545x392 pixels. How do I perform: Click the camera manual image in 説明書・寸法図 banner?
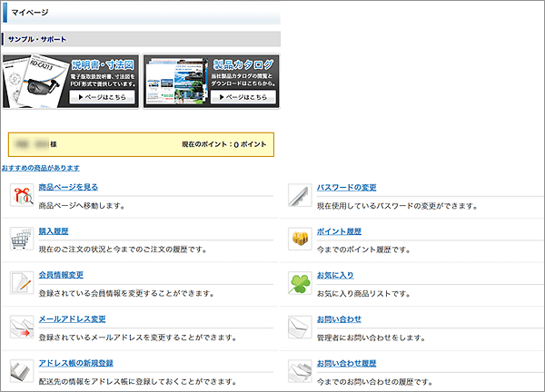tap(35, 82)
